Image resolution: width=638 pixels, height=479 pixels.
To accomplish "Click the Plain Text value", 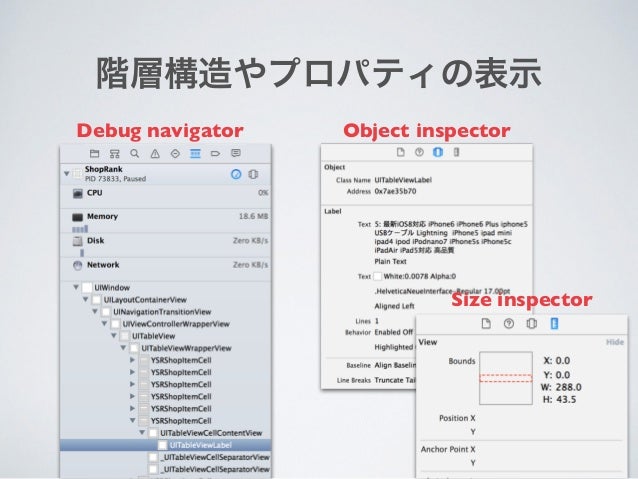I will coord(390,261).
